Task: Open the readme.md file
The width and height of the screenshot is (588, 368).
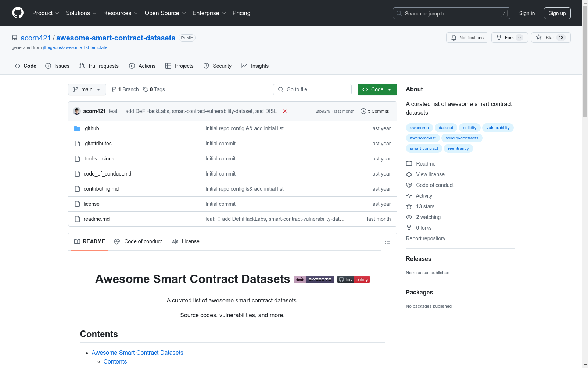Action: [97, 219]
